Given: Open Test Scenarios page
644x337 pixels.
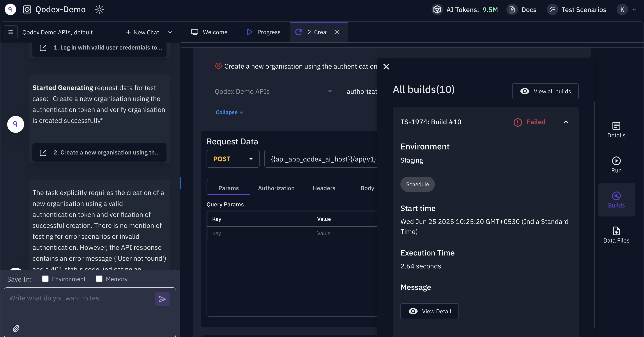Looking at the screenshot, I should pos(577,9).
